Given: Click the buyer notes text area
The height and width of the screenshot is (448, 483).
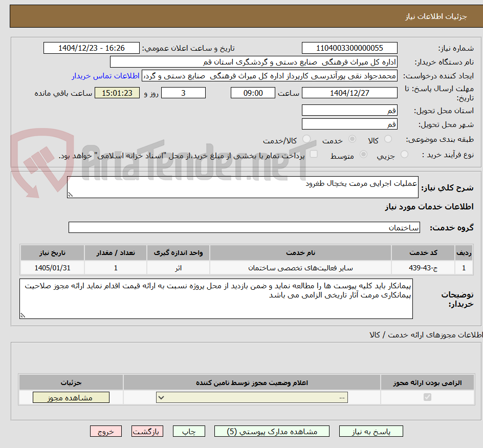Looking at the screenshot, I should tap(216, 298).
